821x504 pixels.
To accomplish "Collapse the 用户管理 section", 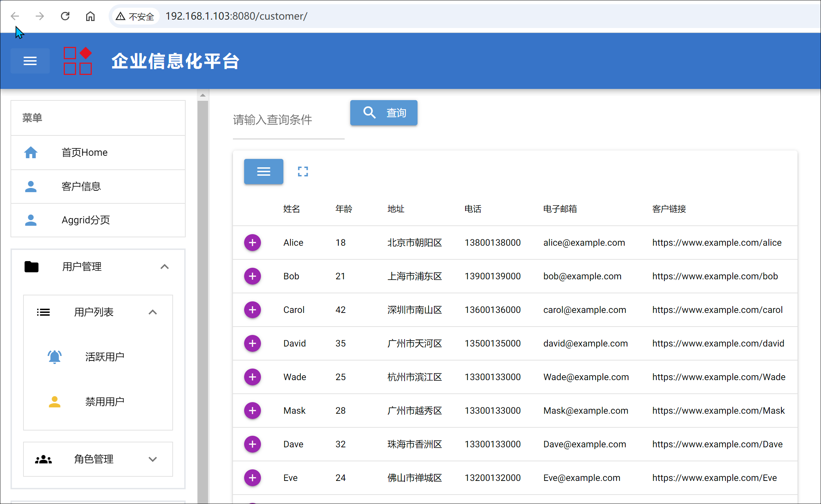I will 164,267.
